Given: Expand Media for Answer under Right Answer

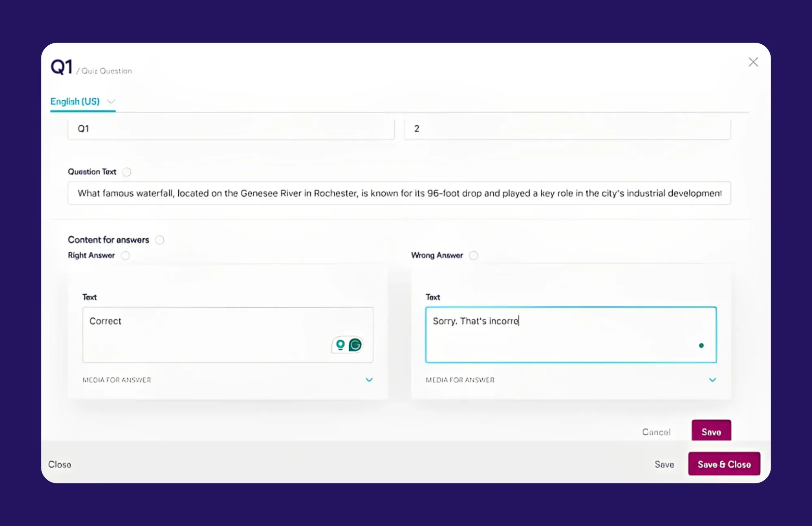Looking at the screenshot, I should (369, 380).
